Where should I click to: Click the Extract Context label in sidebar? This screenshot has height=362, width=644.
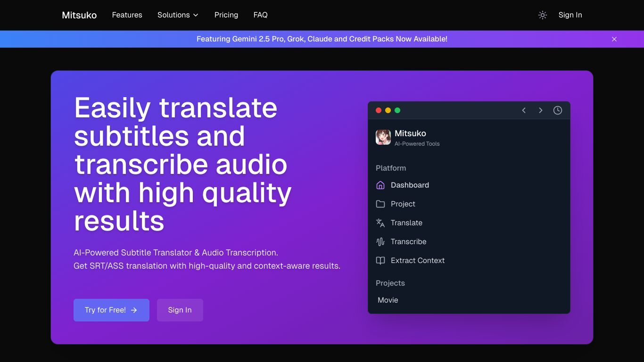[418, 261]
